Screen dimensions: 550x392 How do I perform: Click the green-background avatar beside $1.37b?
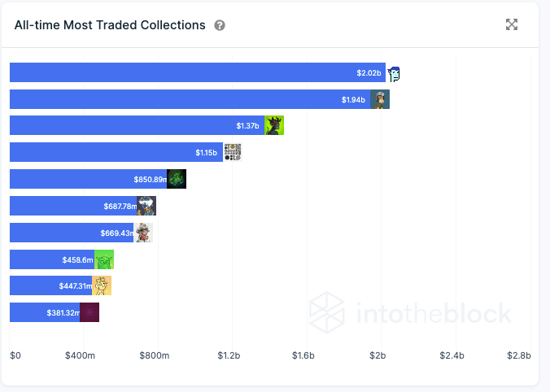click(x=274, y=125)
